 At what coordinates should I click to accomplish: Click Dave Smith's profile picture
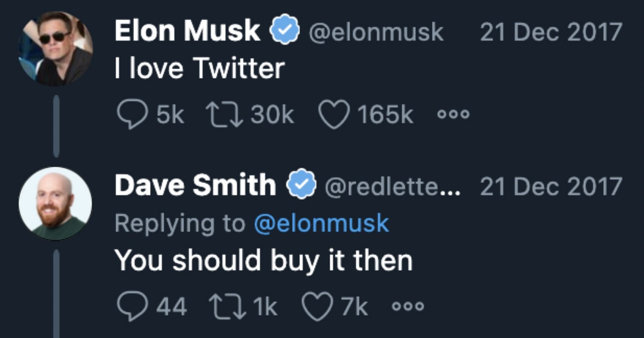coord(55,204)
